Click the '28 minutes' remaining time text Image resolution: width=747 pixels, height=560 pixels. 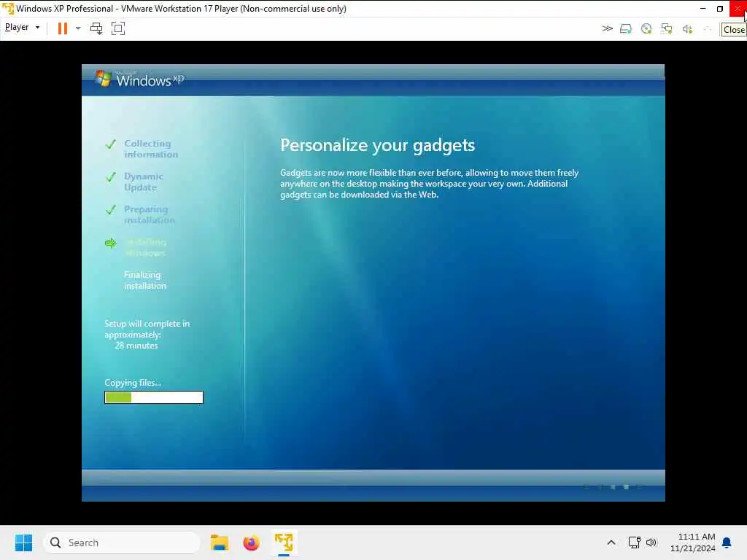click(x=136, y=346)
